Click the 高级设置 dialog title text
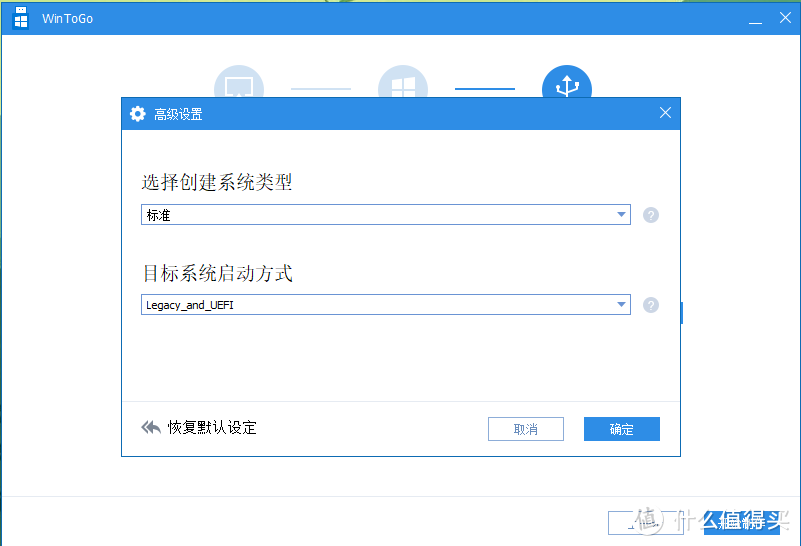 click(178, 114)
